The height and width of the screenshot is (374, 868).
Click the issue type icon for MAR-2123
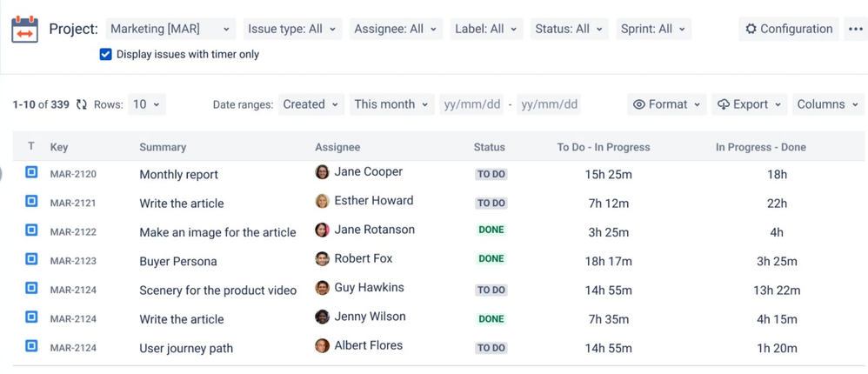[x=31, y=259]
